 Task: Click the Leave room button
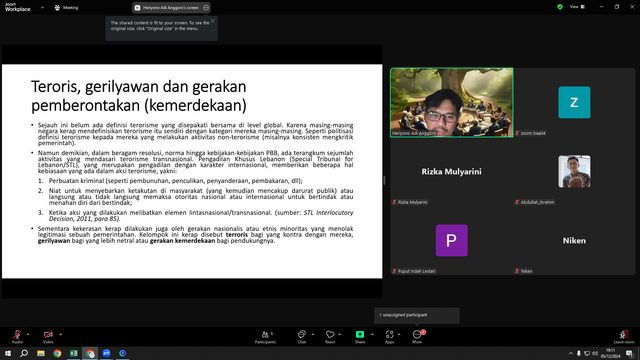pos(624,337)
